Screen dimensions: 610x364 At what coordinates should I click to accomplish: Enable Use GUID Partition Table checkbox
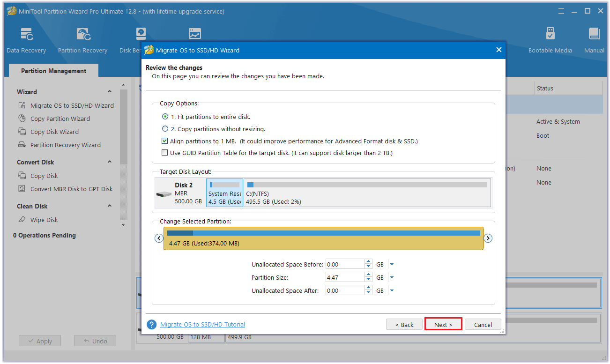(x=165, y=153)
